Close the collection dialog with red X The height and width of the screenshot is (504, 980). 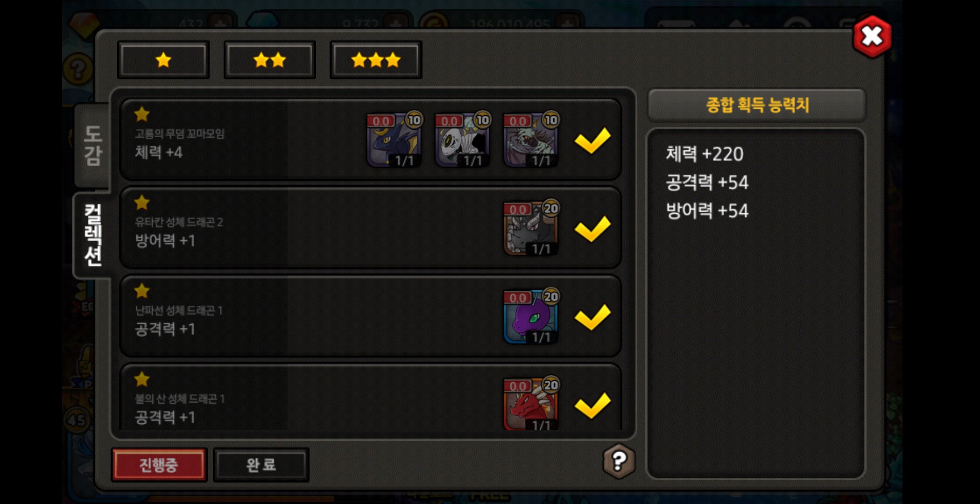coord(872,36)
